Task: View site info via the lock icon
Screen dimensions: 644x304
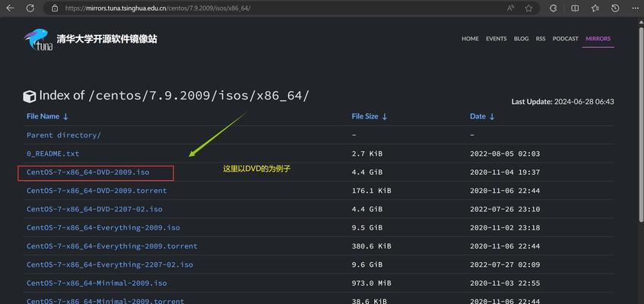Action: 55,8
